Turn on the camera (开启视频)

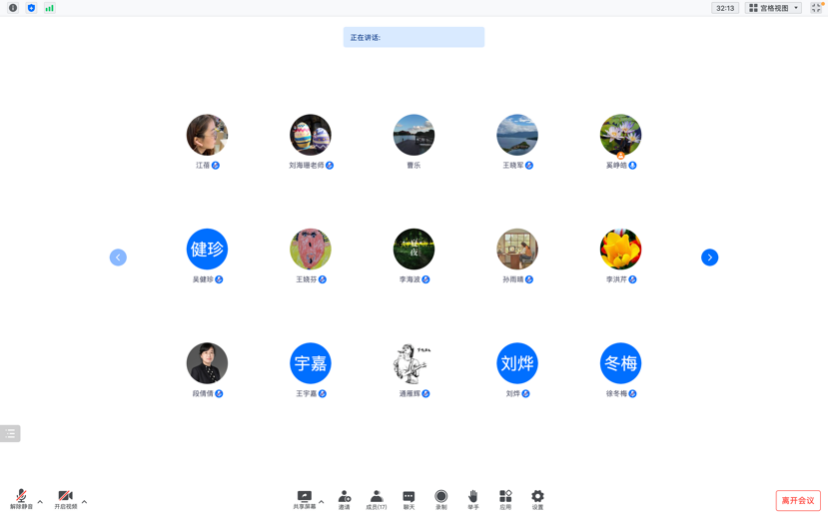click(x=65, y=498)
